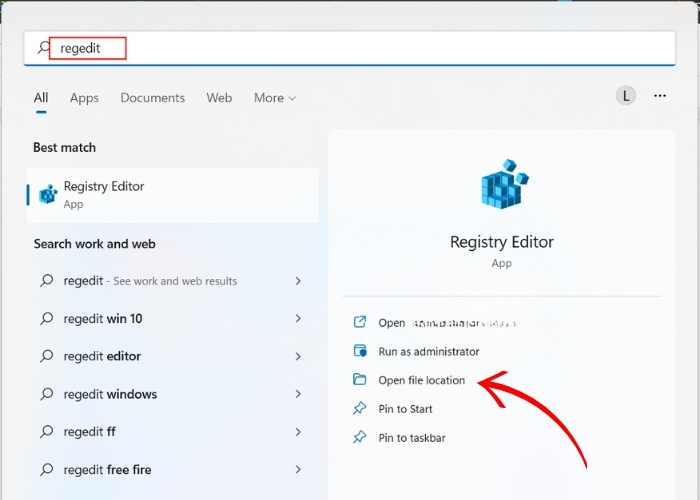Select the regedit windows search suggestion
Viewport: 700px width, 500px height.
(110, 394)
